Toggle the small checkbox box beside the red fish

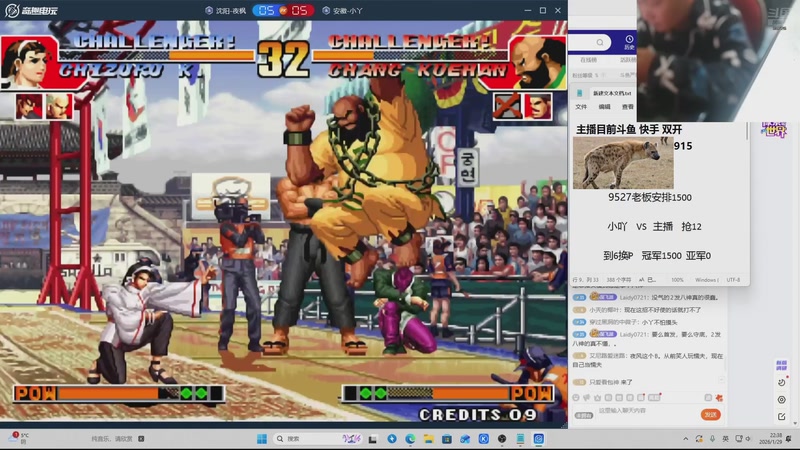click(x=708, y=397)
